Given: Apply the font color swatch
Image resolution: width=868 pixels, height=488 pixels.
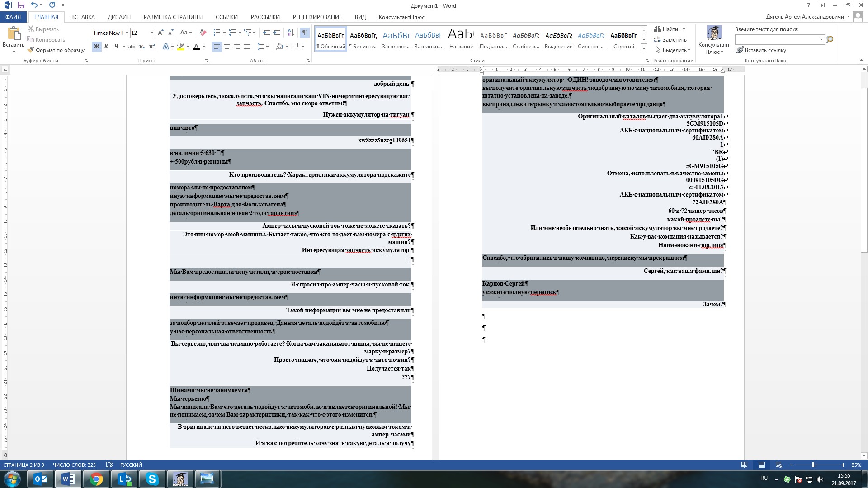Looking at the screenshot, I should pos(196,47).
